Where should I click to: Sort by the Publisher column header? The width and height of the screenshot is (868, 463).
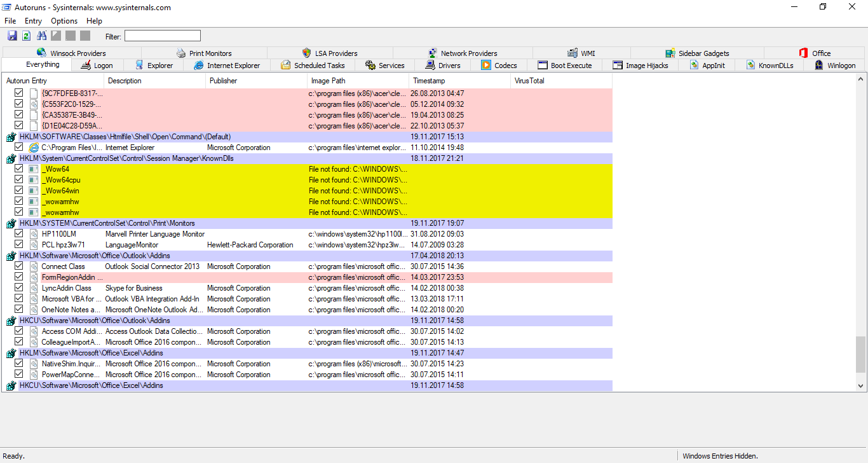coord(256,81)
